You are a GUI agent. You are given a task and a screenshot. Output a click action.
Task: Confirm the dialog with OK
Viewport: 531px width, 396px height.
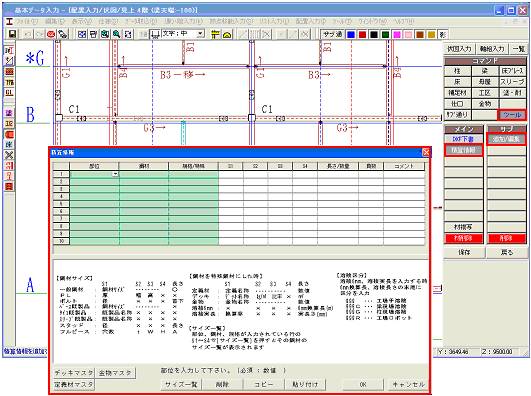click(363, 384)
